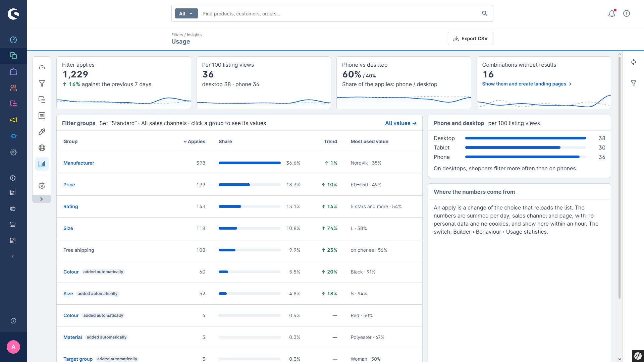Open the content layout icon in sidebar
Viewport: 644px width, 362px height.
13,104
